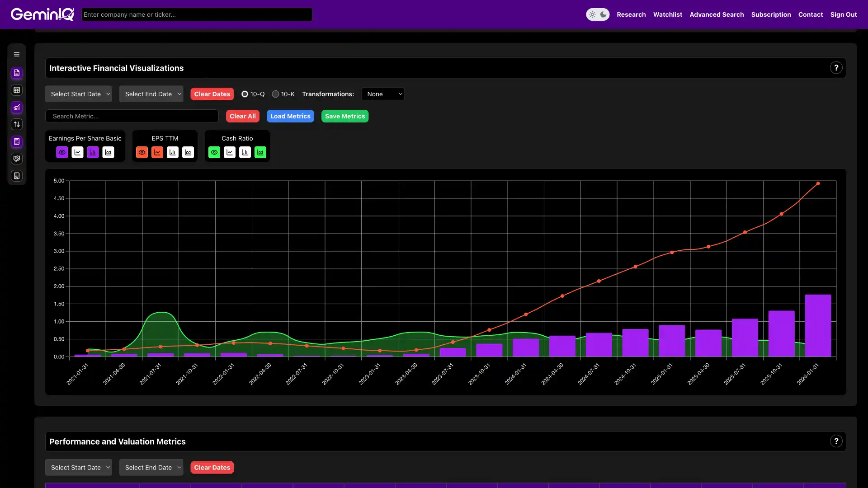Open the financial statements document icon in sidebar
The width and height of the screenshot is (868, 488).
coord(17,73)
